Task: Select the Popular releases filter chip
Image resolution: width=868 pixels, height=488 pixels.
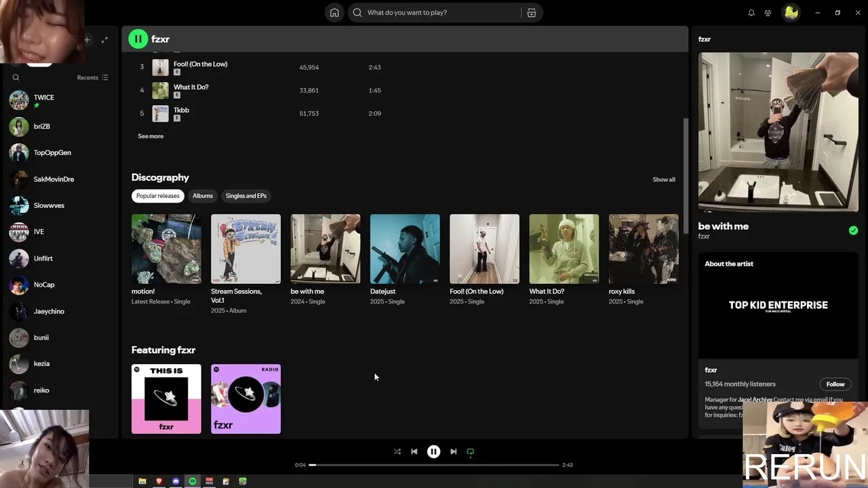Action: (x=158, y=196)
